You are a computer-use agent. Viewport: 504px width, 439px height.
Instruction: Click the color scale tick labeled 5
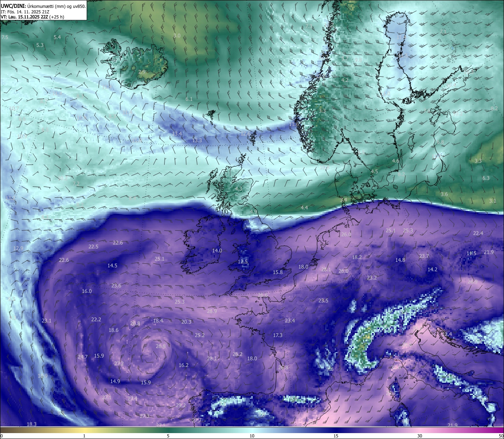(168, 436)
